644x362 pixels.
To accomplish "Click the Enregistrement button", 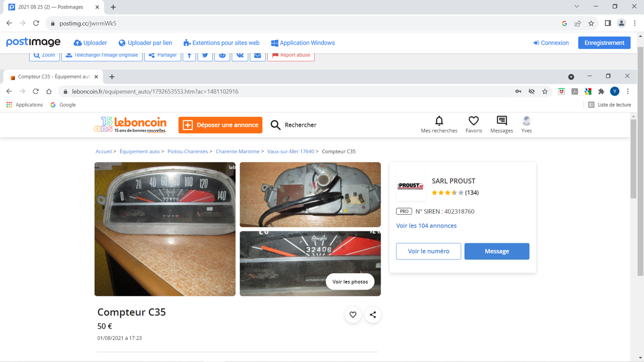I will 604,43.
